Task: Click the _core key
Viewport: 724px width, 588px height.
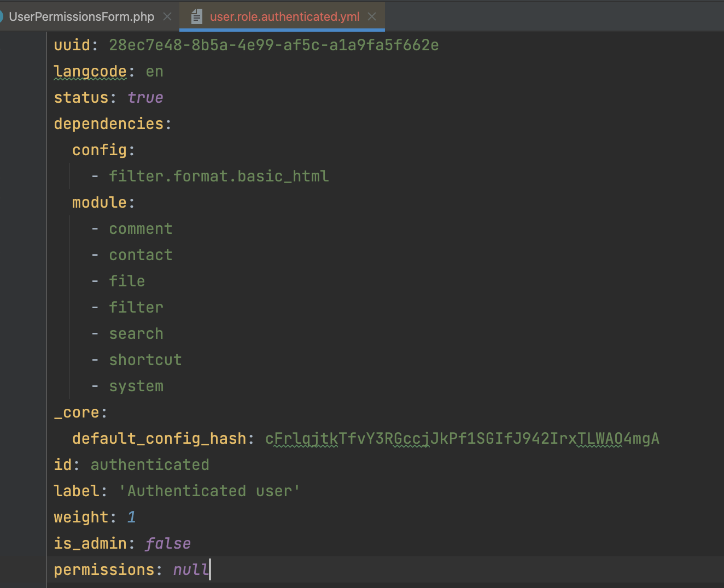Action: 77,412
